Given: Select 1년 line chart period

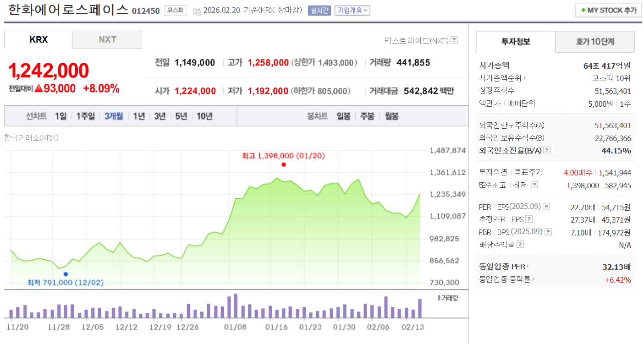Looking at the screenshot, I should (139, 116).
